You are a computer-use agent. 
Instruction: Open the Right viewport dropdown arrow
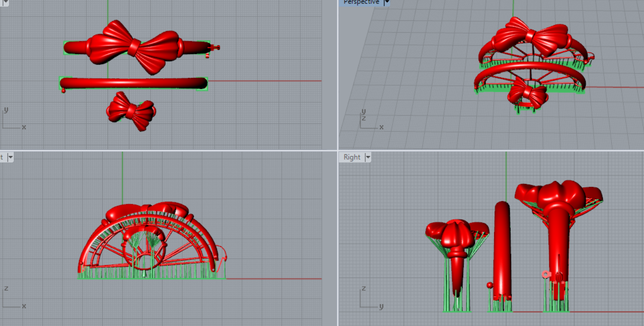point(367,157)
